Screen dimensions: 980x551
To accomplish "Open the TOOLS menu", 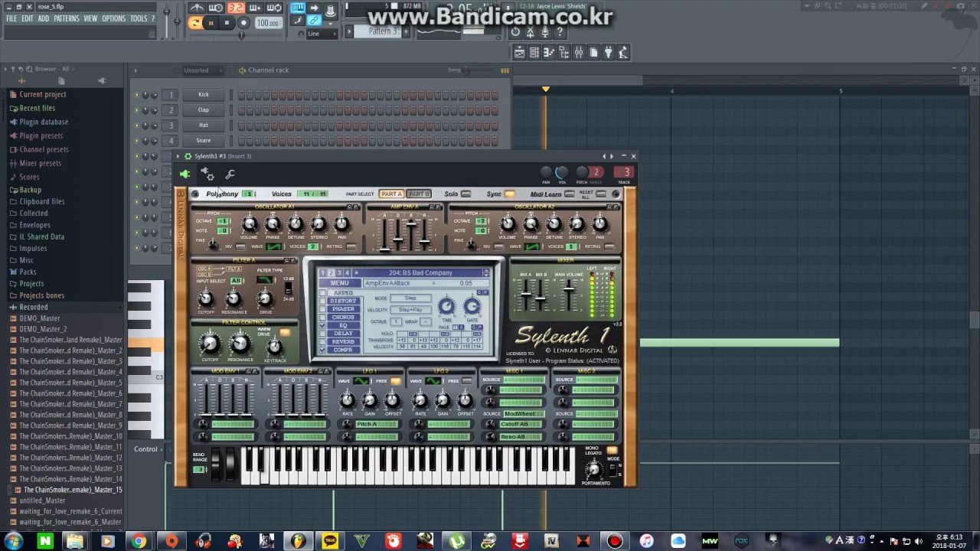I will 139,18.
